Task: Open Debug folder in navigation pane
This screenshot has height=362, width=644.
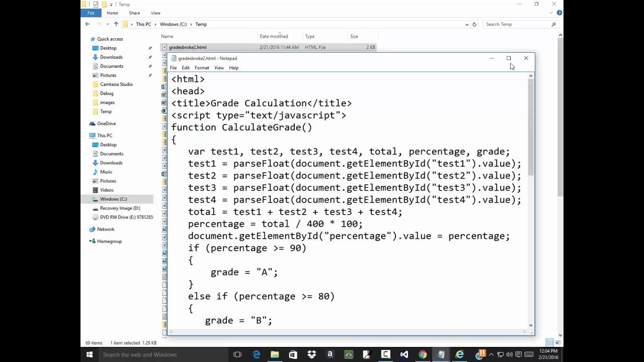Action: point(107,93)
